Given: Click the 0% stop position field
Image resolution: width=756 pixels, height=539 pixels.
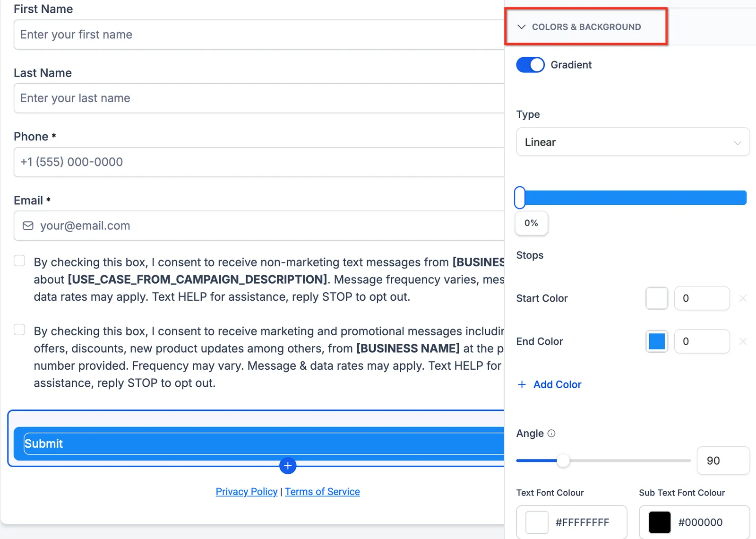Looking at the screenshot, I should click(531, 223).
